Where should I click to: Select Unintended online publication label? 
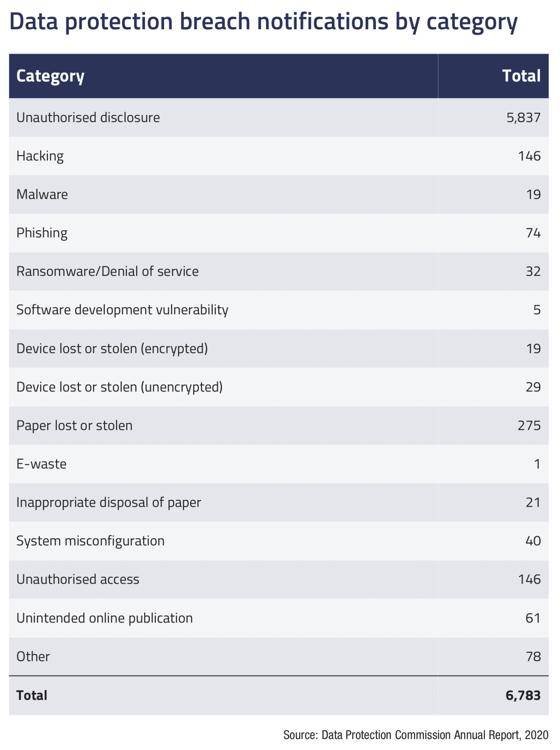click(105, 618)
